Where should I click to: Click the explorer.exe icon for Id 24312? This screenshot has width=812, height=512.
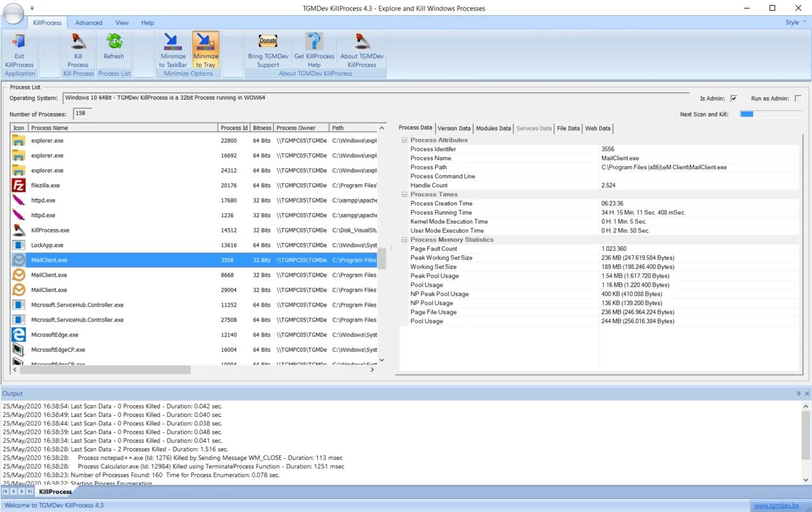[19, 170]
